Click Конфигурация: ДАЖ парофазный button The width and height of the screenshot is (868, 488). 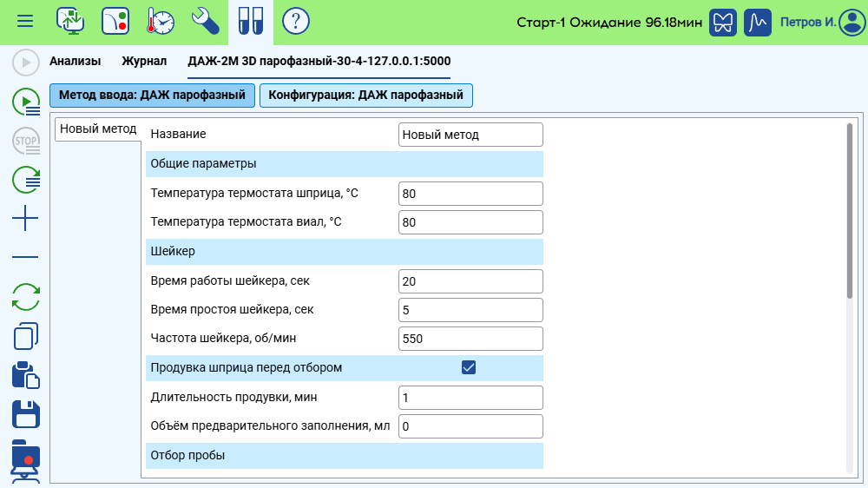tap(365, 96)
